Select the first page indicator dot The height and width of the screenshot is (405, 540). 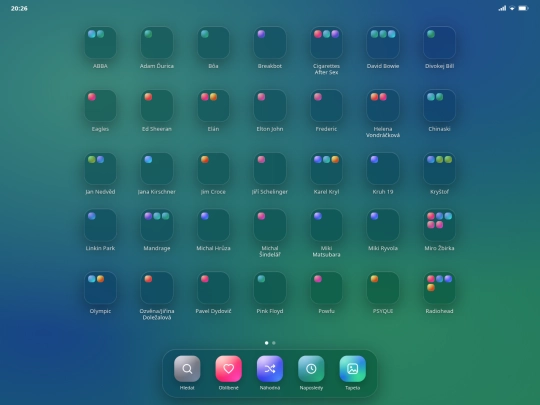point(267,343)
